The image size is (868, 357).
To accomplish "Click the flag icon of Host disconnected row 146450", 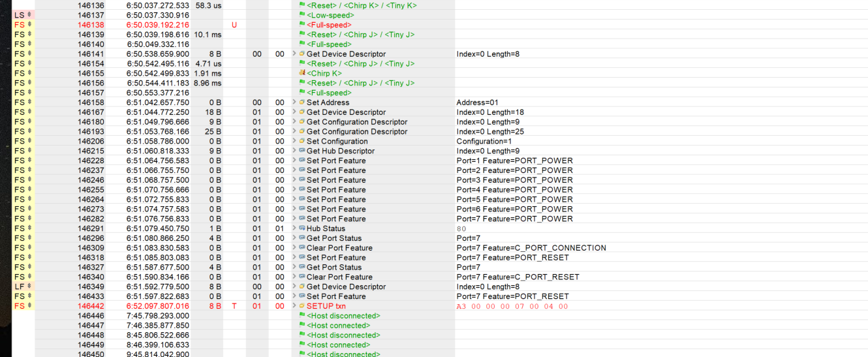I will pos(302,354).
